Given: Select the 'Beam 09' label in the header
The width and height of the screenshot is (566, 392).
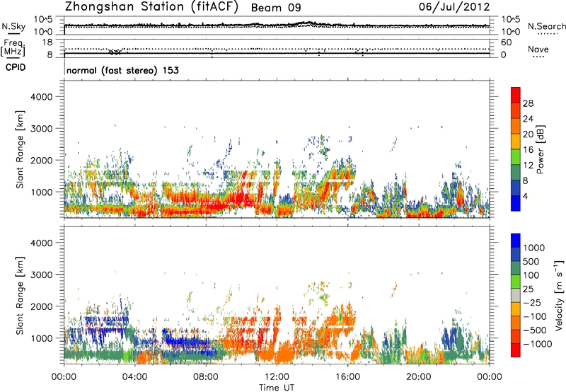Looking at the screenshot, I should 276,8.
